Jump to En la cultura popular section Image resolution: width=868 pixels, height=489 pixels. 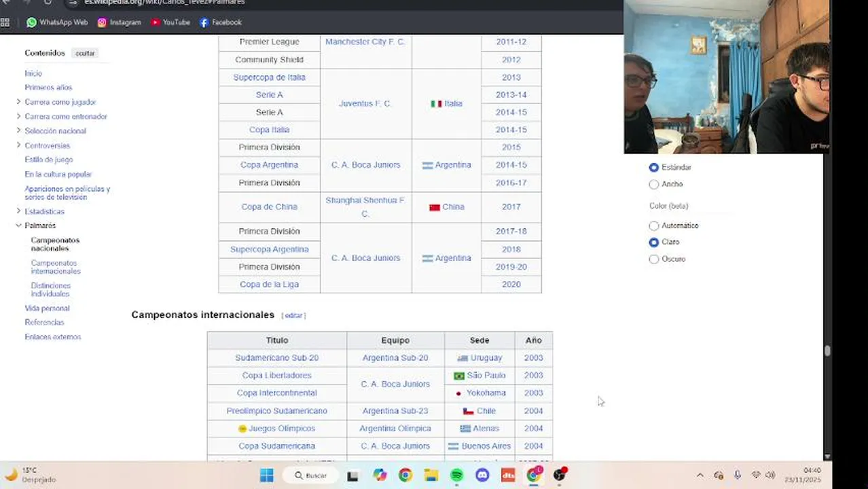click(58, 175)
